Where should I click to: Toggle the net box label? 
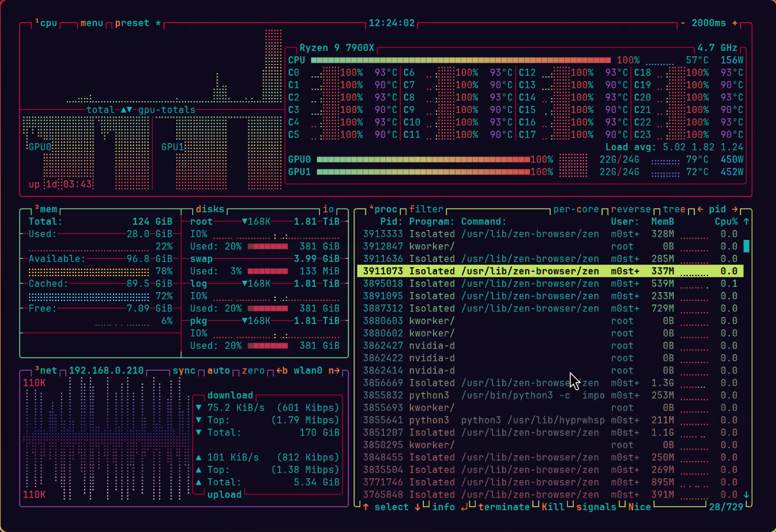click(x=47, y=371)
